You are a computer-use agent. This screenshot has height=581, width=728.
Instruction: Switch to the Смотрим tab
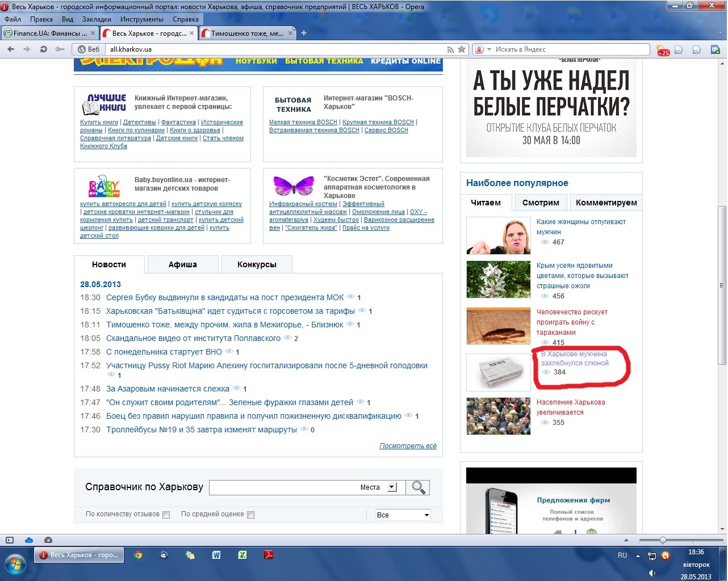[541, 203]
